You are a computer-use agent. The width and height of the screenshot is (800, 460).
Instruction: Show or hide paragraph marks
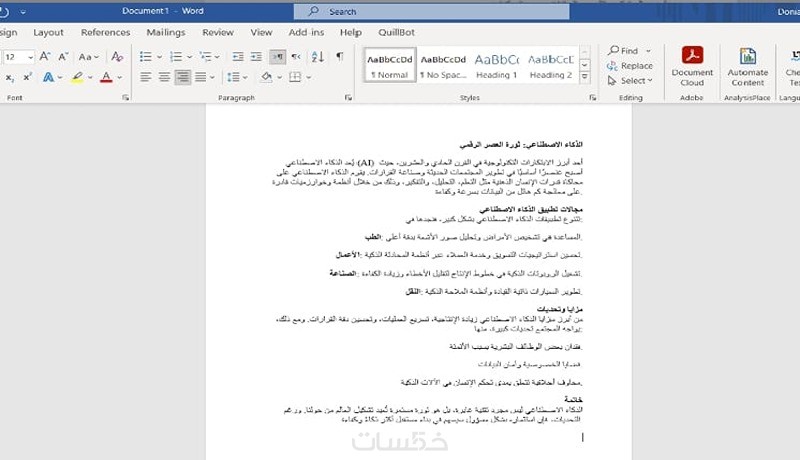point(339,57)
